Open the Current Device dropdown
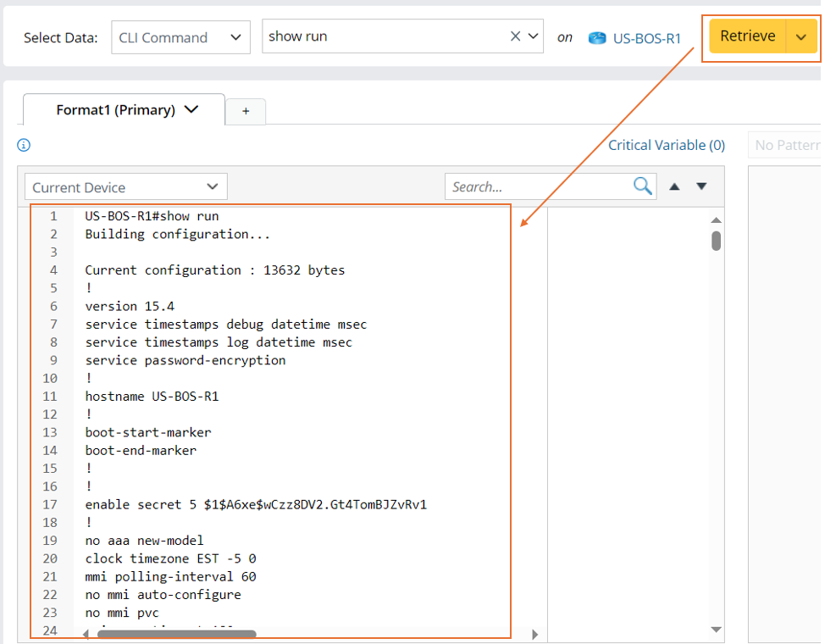 [x=126, y=187]
